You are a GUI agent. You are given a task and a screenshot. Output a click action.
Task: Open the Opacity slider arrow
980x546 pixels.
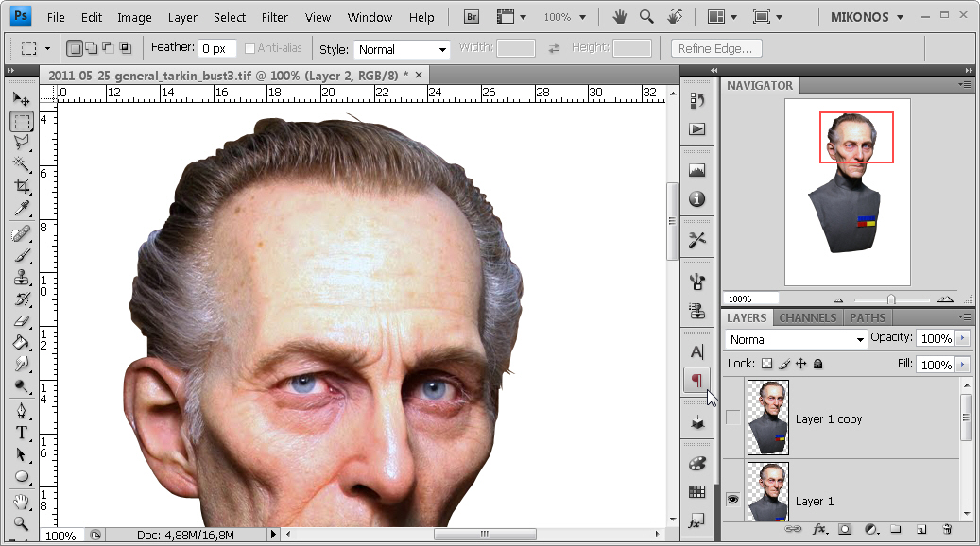962,338
